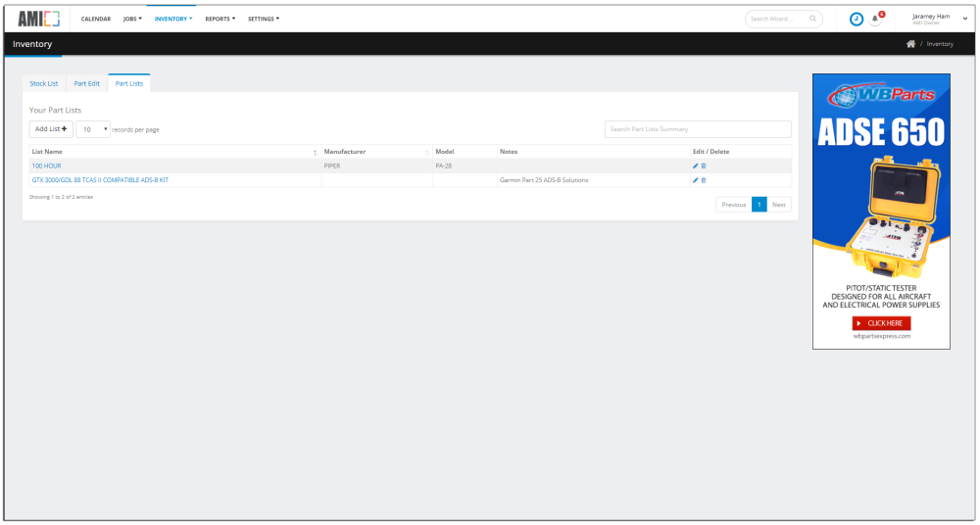Delete the 100 HOUR part list
980x525 pixels.
[704, 166]
